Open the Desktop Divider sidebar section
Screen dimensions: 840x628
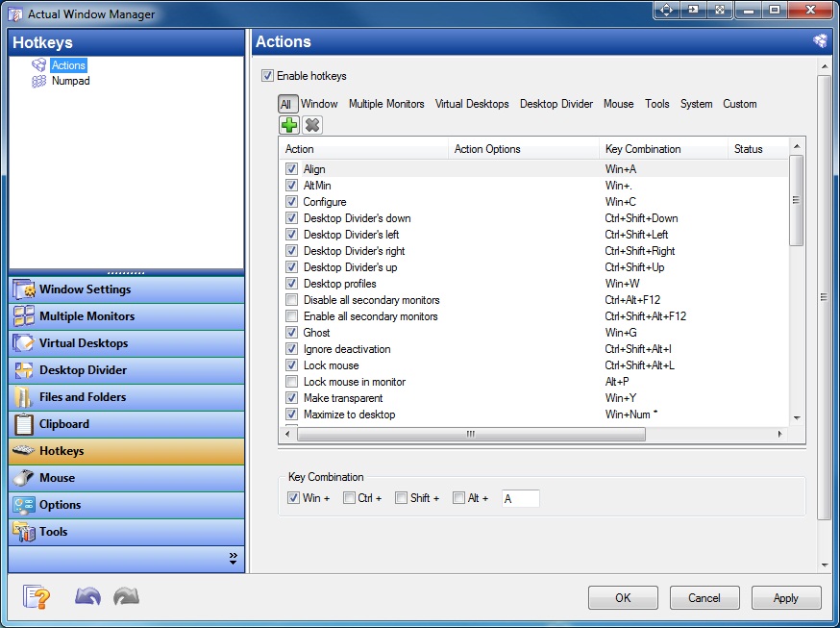click(x=127, y=370)
